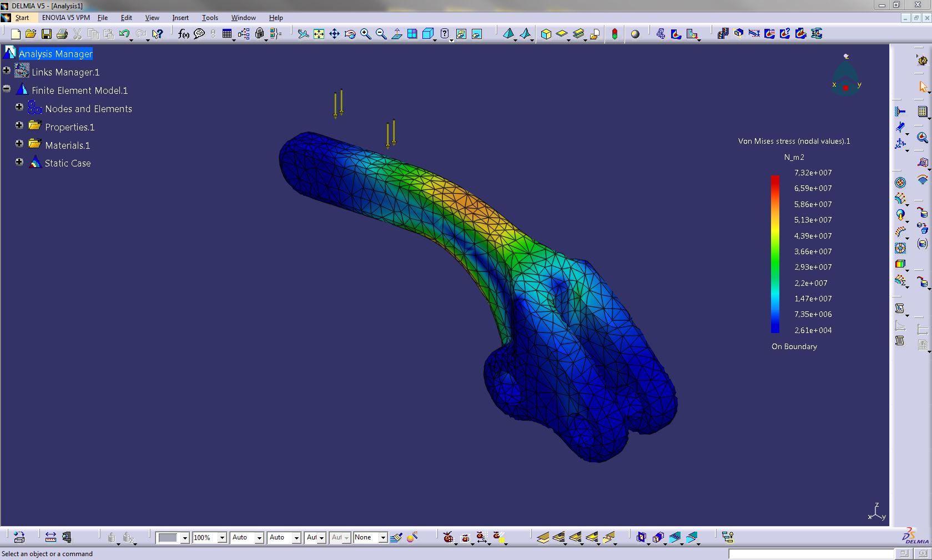932x560 pixels.
Task: Click the network tree icon in bottom toolbar
Action: [728, 537]
